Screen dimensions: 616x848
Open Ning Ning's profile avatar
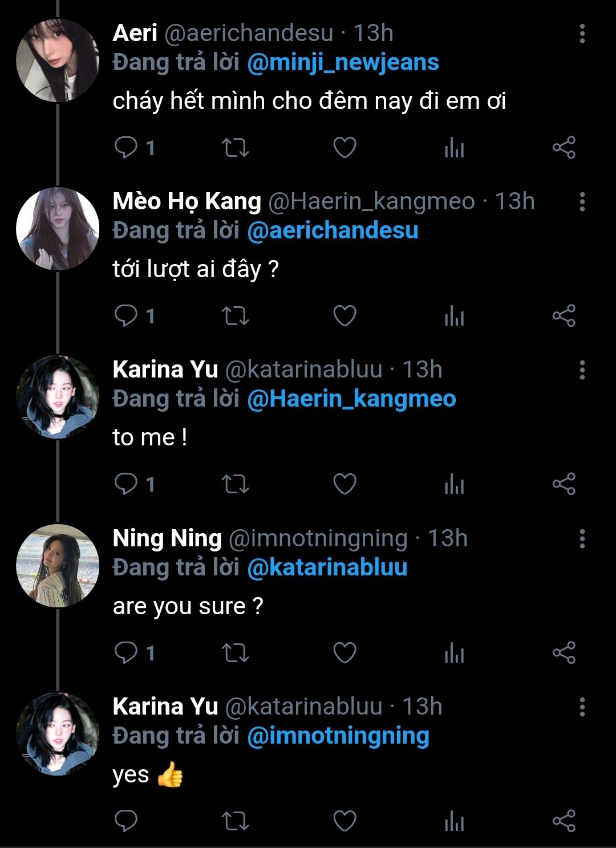click(x=57, y=565)
